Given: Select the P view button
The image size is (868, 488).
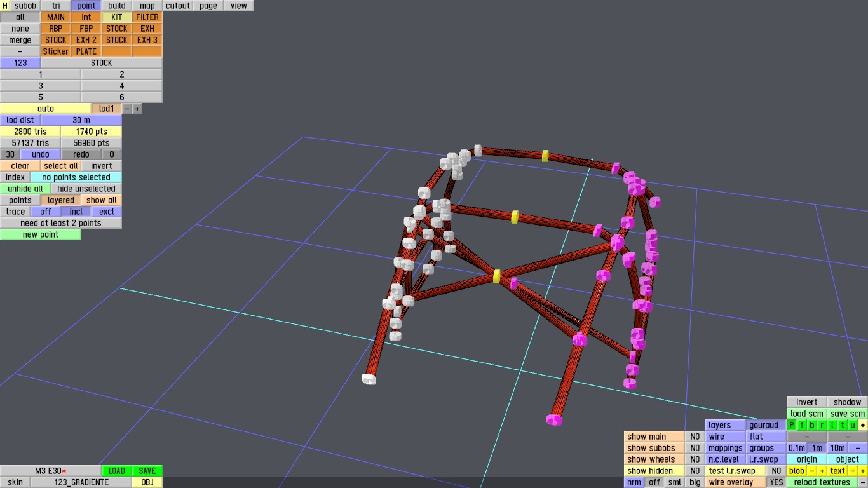Looking at the screenshot, I should click(x=792, y=425).
